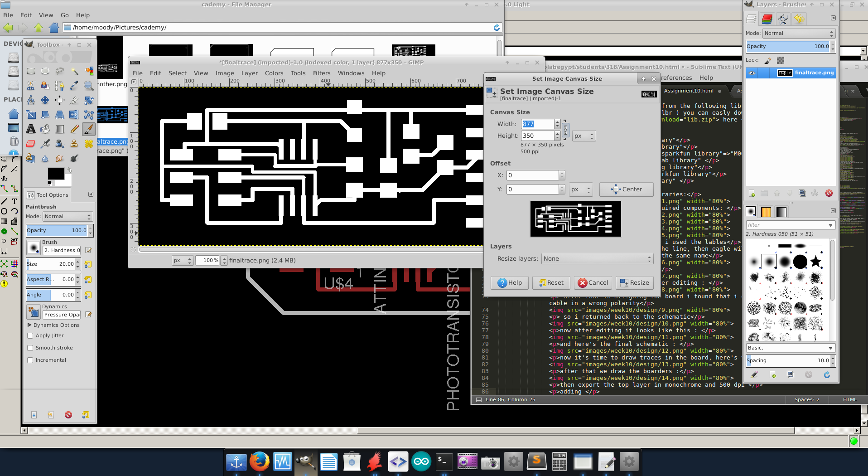Screen dimensions: 868x476
Task: Select the Ellipse Select tool
Action: coord(45,71)
